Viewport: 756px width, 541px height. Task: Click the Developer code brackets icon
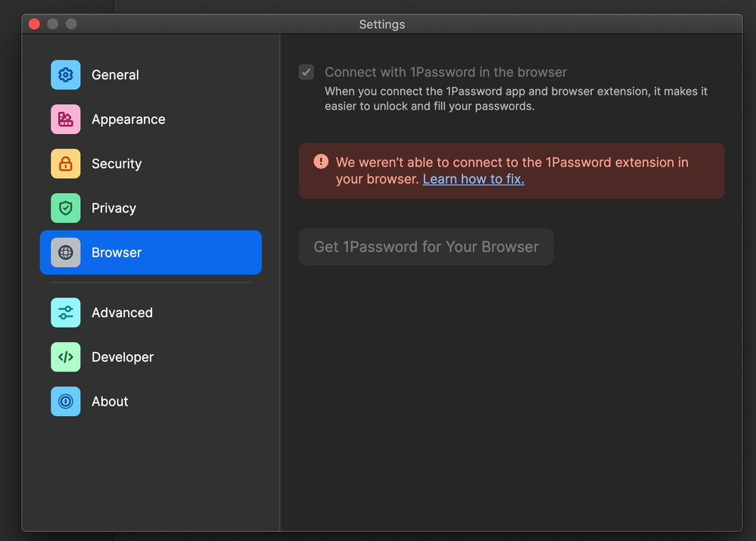(66, 357)
